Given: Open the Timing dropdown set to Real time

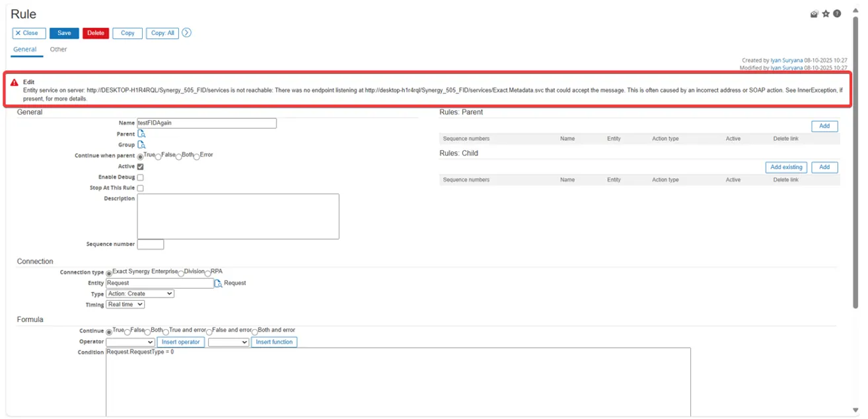Looking at the screenshot, I should click(x=125, y=305).
